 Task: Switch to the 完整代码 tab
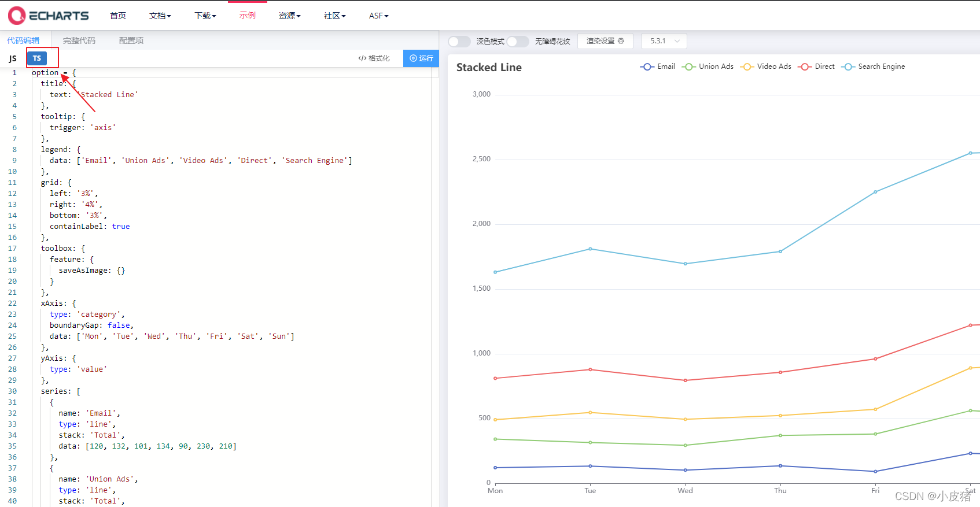79,40
